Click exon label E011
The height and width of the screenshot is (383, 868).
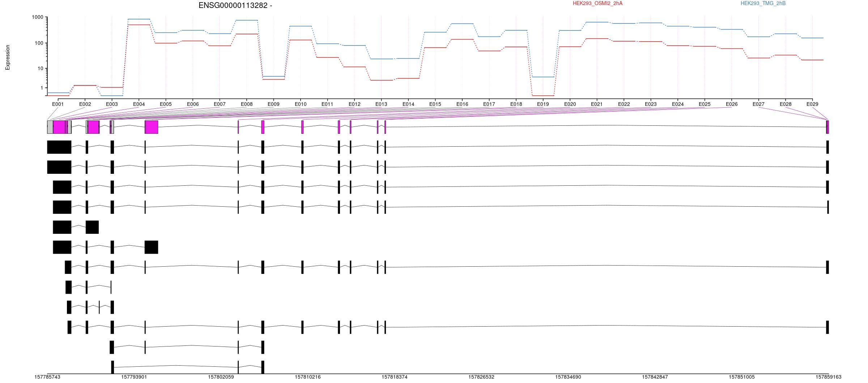(x=327, y=104)
